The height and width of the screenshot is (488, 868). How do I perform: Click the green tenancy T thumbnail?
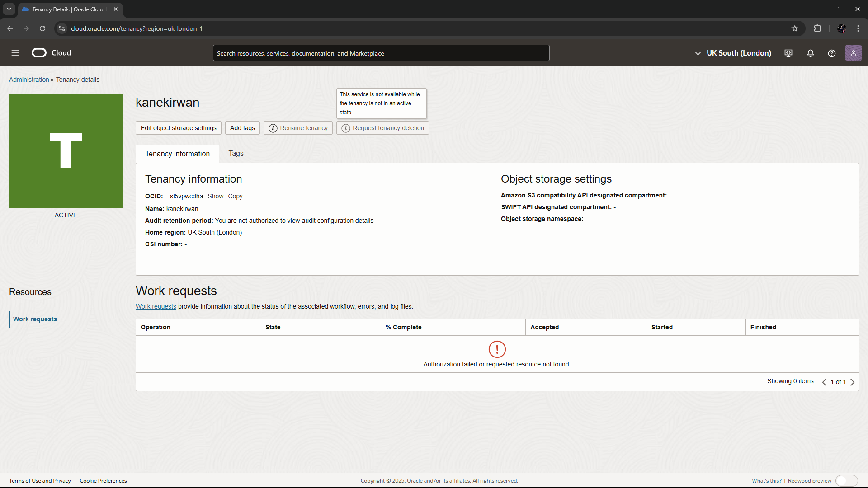tap(66, 151)
